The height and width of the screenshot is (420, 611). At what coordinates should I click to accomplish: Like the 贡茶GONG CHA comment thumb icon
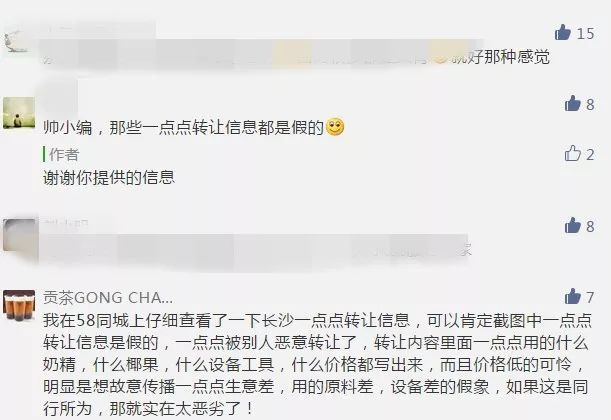[x=573, y=297]
